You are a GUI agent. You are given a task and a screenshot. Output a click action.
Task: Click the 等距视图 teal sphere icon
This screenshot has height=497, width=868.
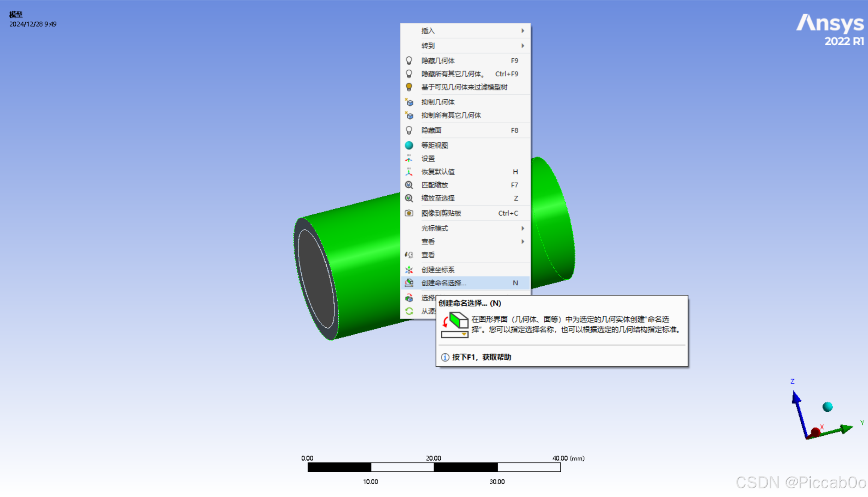pyautogui.click(x=409, y=145)
